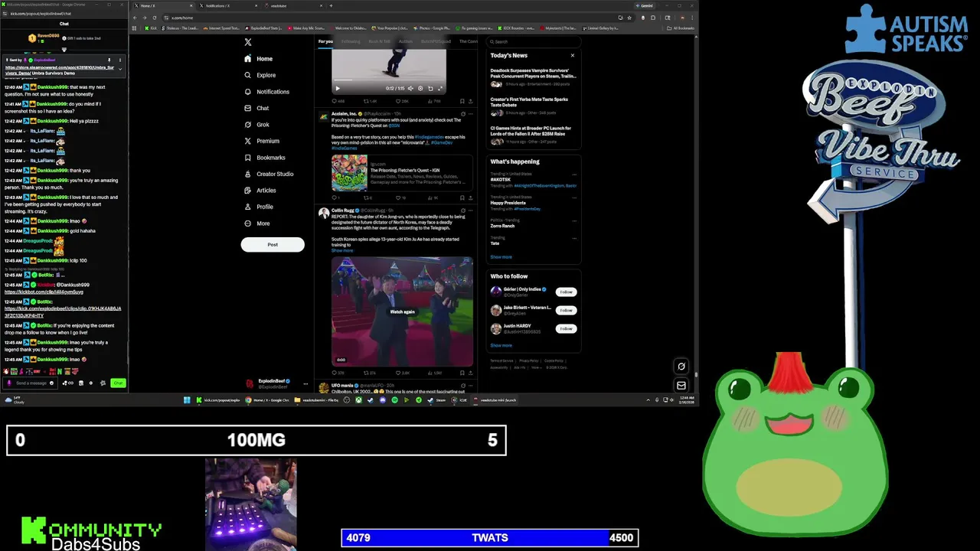Open Bookmarks in X sidebar
The height and width of the screenshot is (551, 980).
pos(264,158)
